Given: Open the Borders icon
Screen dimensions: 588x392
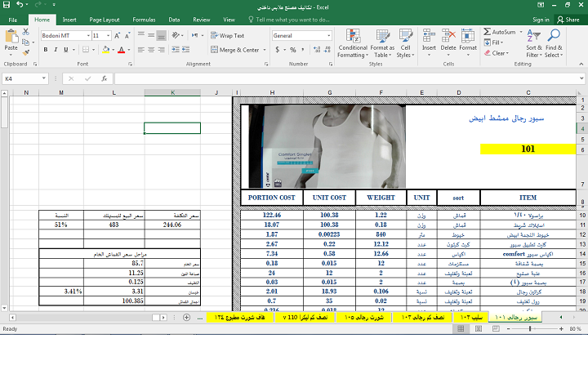Looking at the screenshot, I should [86, 50].
